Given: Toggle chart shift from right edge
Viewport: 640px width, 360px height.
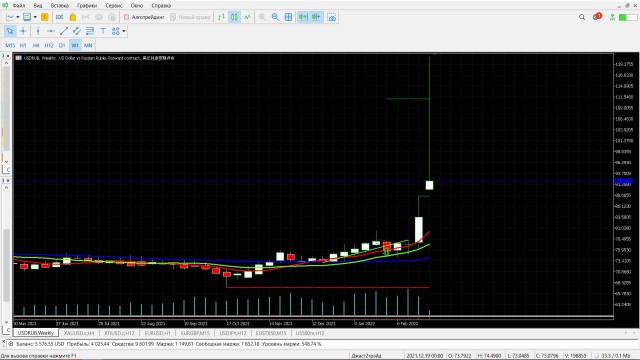Looking at the screenshot, I should point(316,17).
